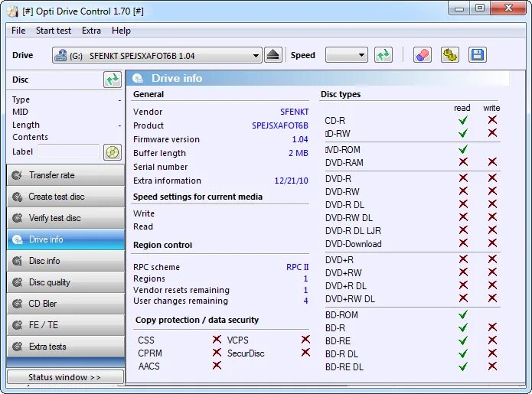
Task: Click extra information date 12/21/10
Action: [291, 181]
